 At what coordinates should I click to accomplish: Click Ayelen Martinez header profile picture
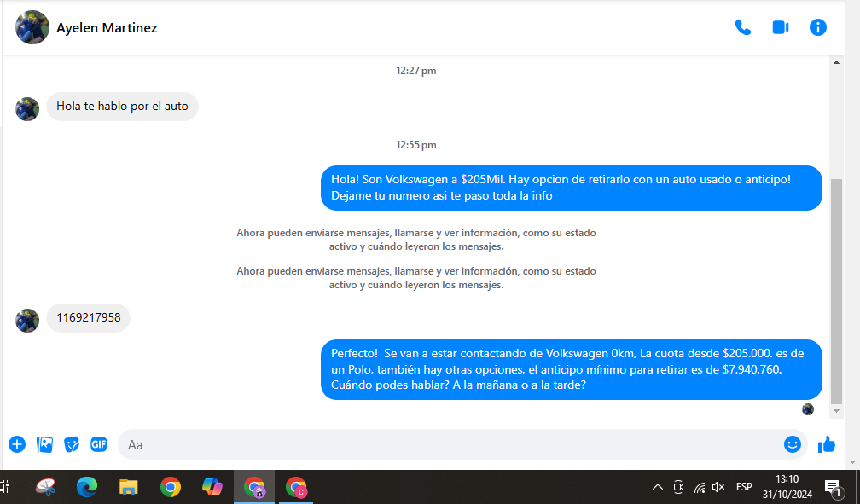32,27
